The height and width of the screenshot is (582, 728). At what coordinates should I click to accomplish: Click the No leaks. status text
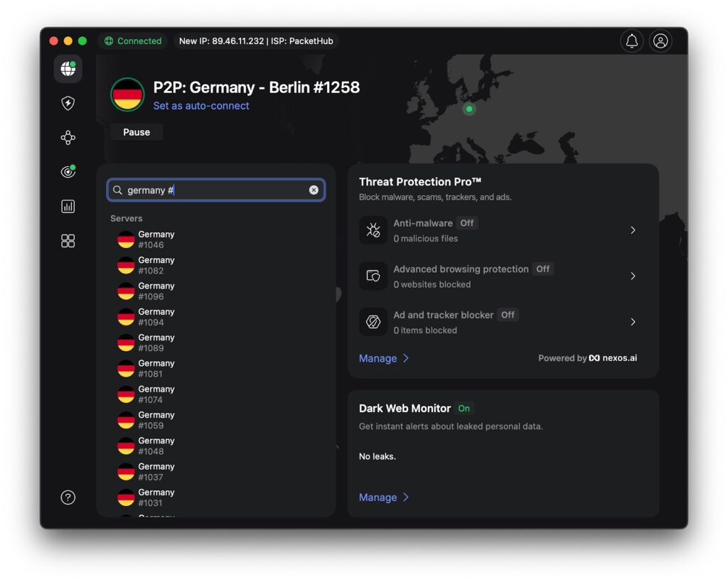click(377, 457)
